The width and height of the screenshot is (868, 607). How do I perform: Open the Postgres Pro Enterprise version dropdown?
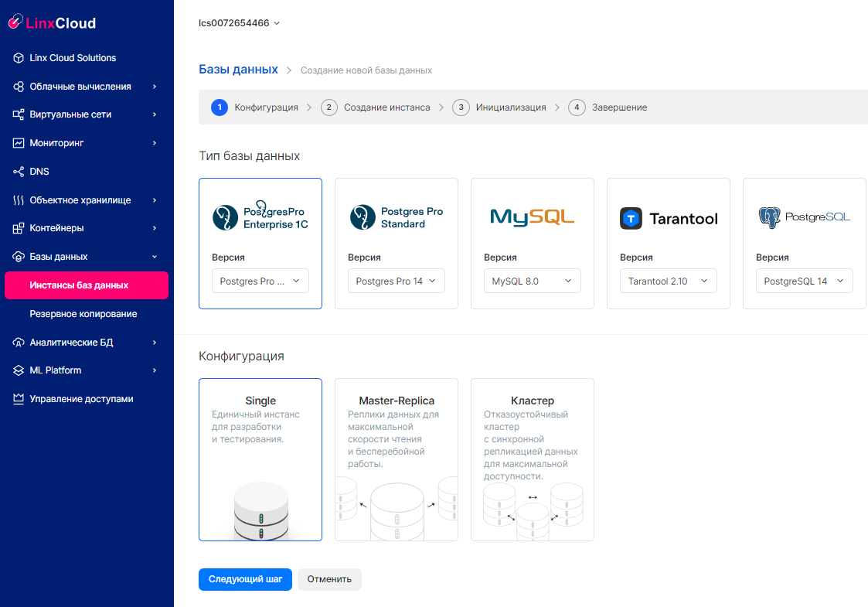tap(260, 281)
